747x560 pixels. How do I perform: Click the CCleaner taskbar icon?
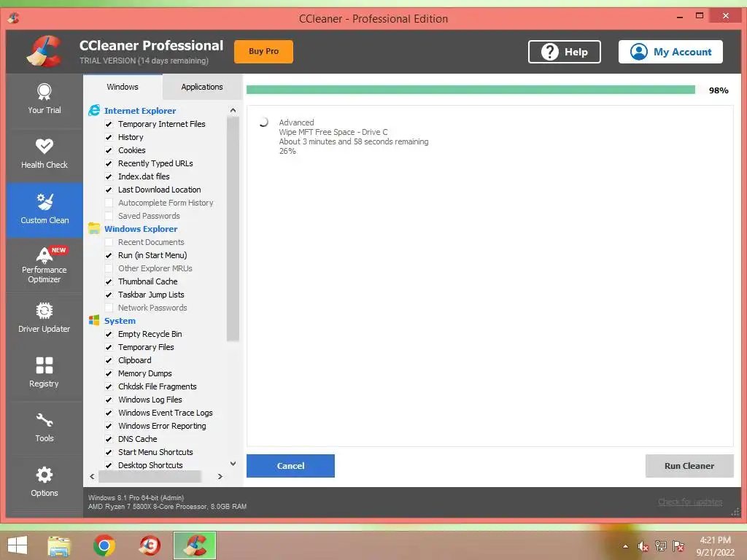pyautogui.click(x=195, y=545)
